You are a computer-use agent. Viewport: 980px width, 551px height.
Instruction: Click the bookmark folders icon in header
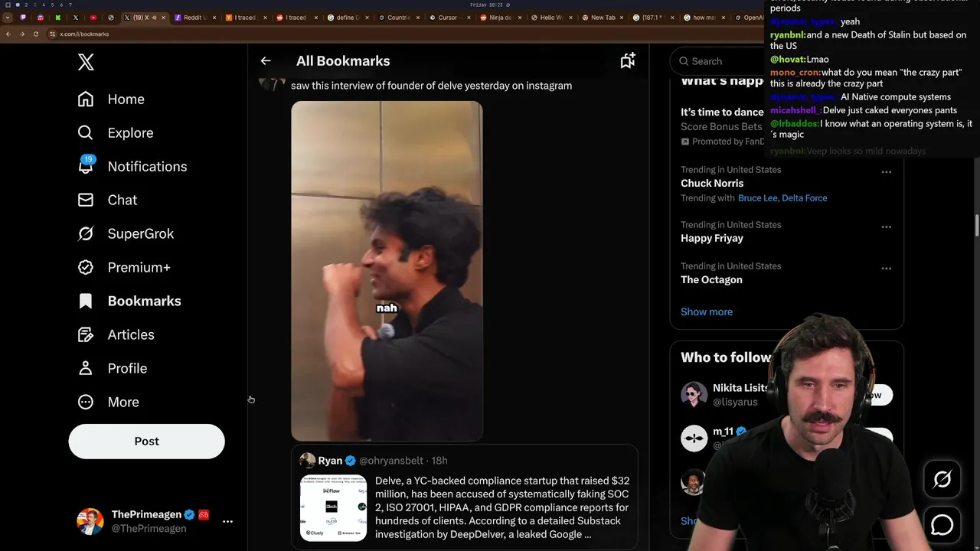tap(628, 60)
